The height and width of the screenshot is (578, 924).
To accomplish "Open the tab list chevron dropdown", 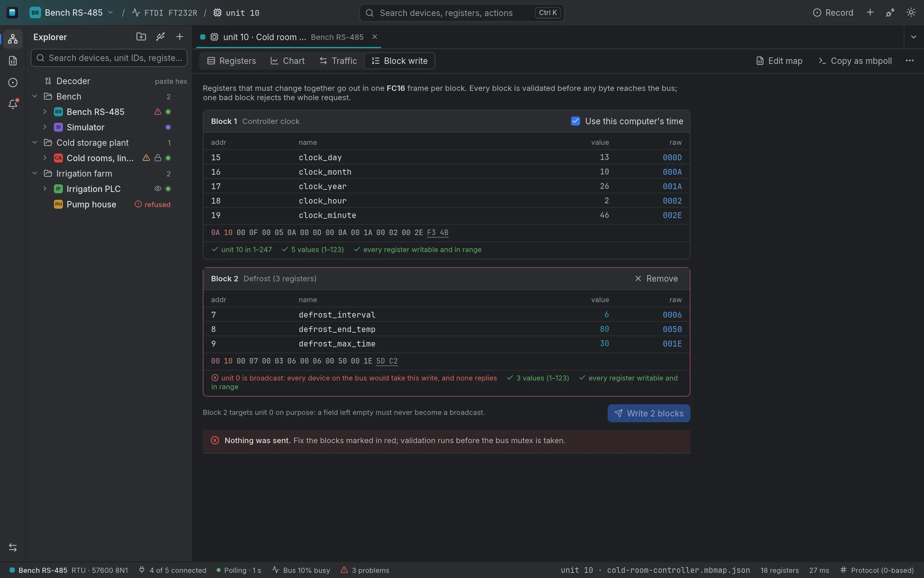I will coord(914,37).
